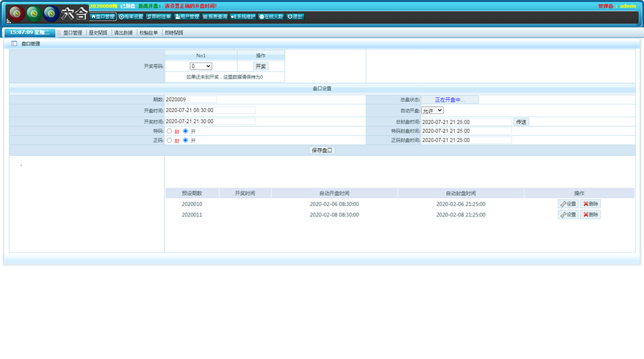
Task: Click 删除 for period 2020011
Action: (x=591, y=215)
